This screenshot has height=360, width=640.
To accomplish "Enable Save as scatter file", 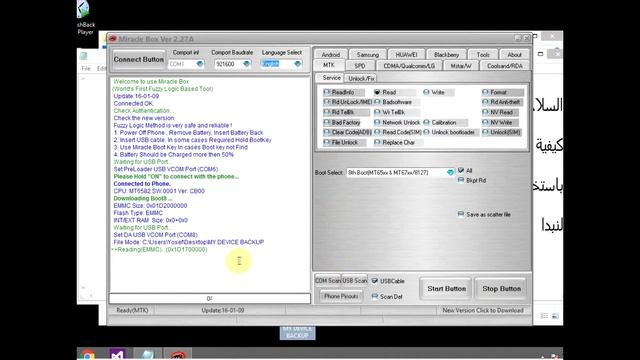I will point(461,214).
